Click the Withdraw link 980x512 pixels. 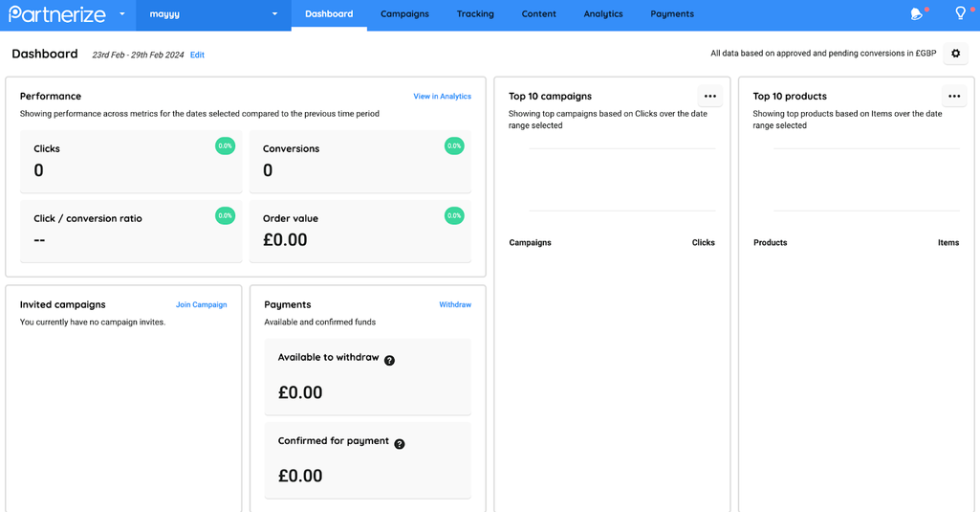point(455,305)
